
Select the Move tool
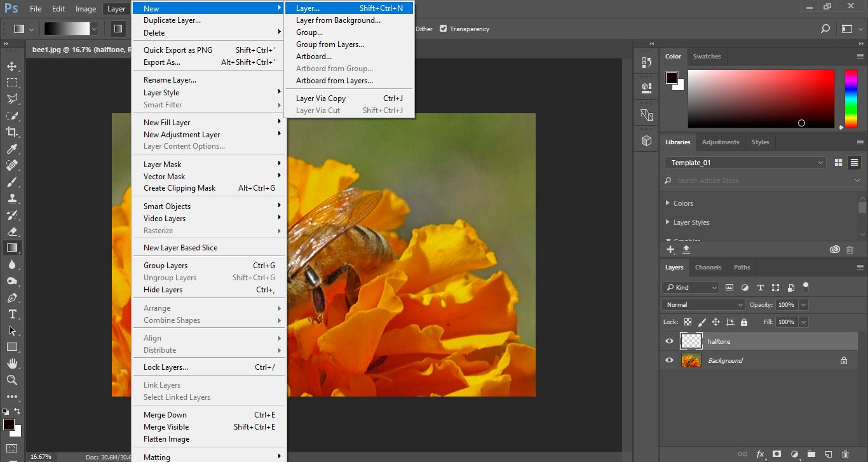(x=12, y=66)
